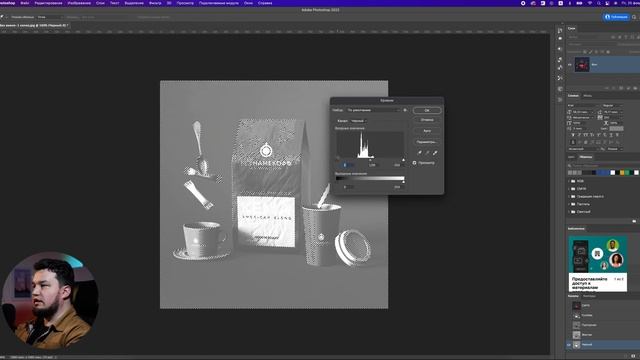Toggle visibility of the Черный channel

(569, 345)
